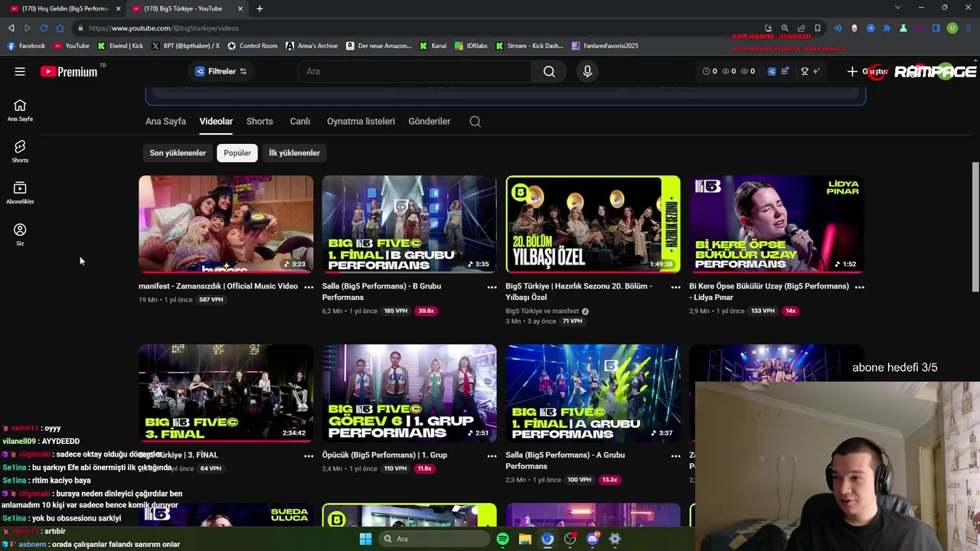
Task: Open File Explorer from the taskbar
Action: tap(524, 539)
